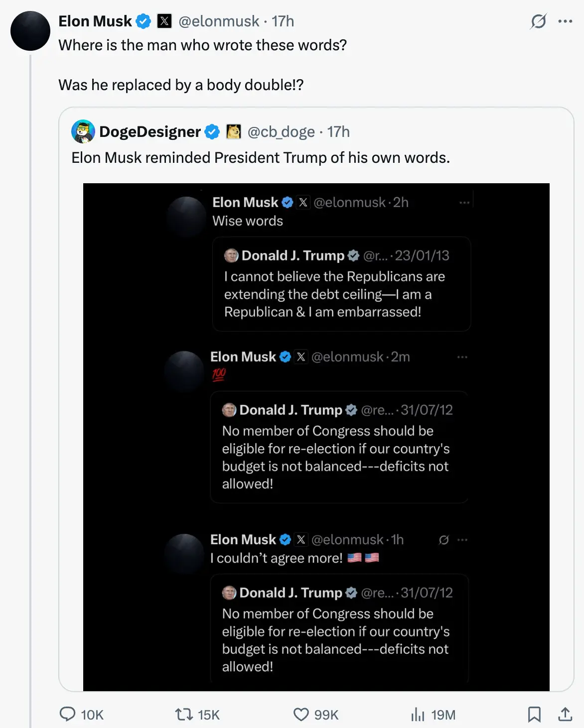Open DogeDesigner's profile picture
This screenshot has height=728, width=584.
click(x=83, y=131)
